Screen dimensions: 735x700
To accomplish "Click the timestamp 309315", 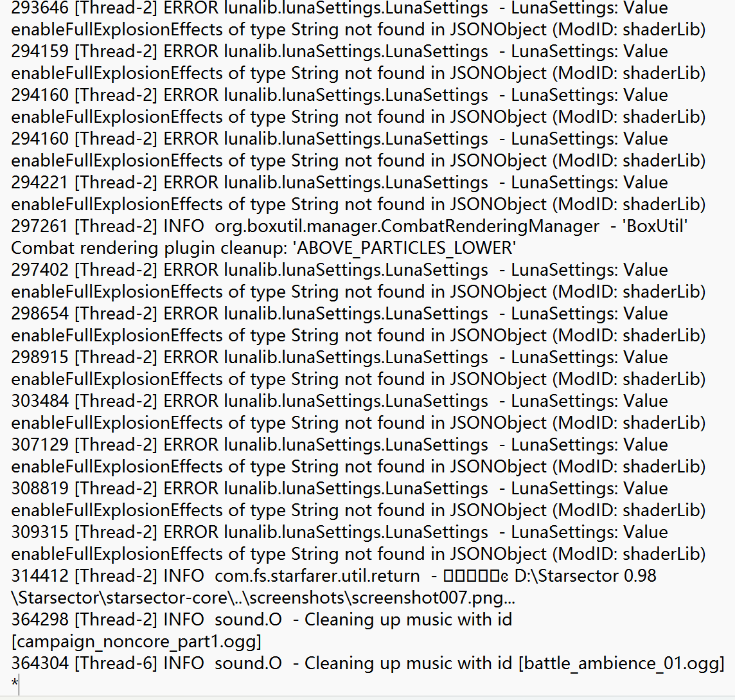I will (x=40, y=532).
